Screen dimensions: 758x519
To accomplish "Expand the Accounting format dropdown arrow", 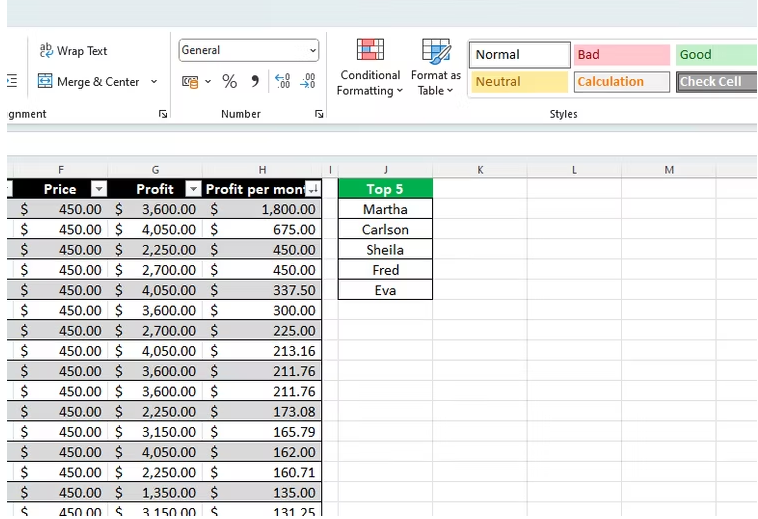I will 208,82.
